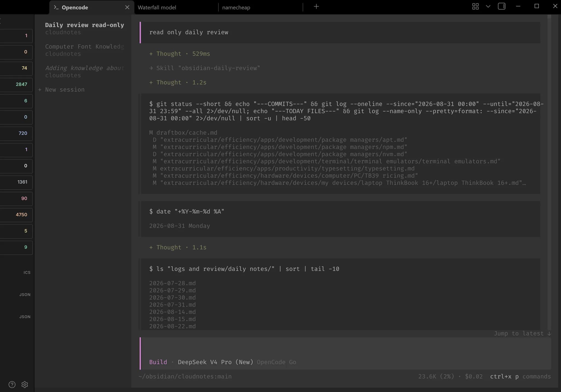Select left panel cell showing 4750
Screen dimensions: 561x392
16,215
